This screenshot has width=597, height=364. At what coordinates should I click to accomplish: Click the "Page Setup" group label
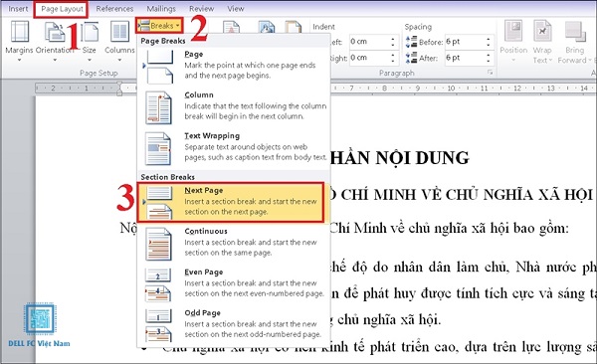click(x=99, y=73)
